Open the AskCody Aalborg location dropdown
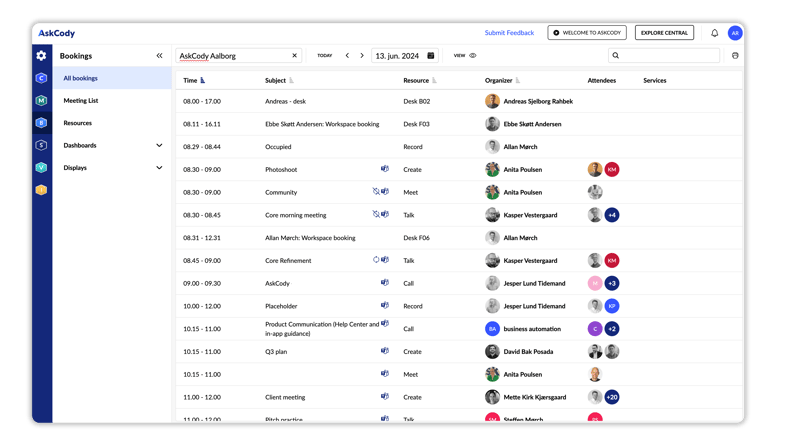The image size is (795, 447). [x=239, y=56]
